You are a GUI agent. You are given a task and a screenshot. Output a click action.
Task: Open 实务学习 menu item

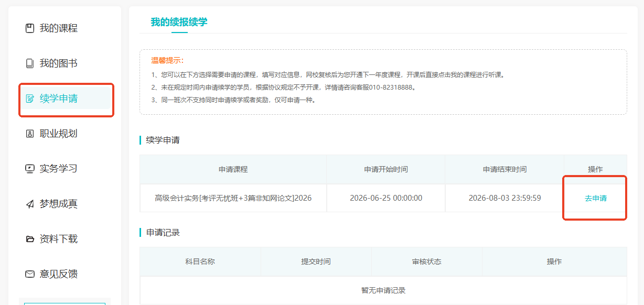(x=59, y=169)
